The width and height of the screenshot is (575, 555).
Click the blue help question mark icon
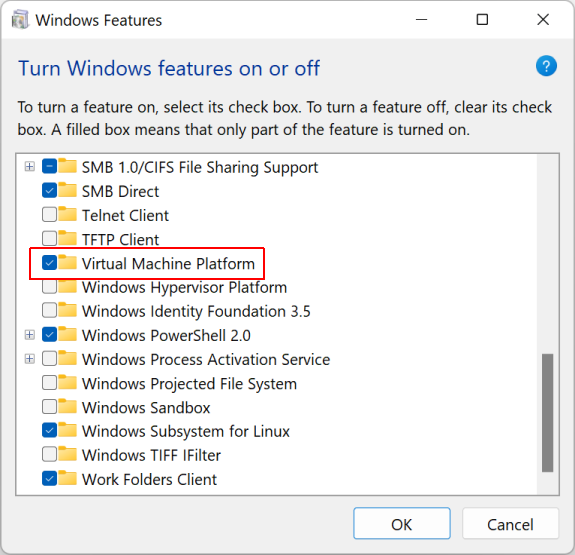coord(546,66)
